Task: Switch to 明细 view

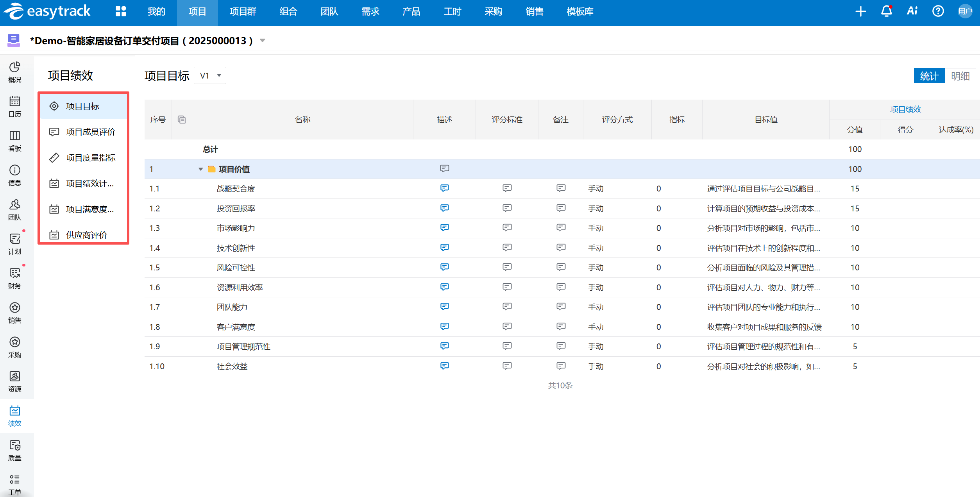Action: point(960,76)
